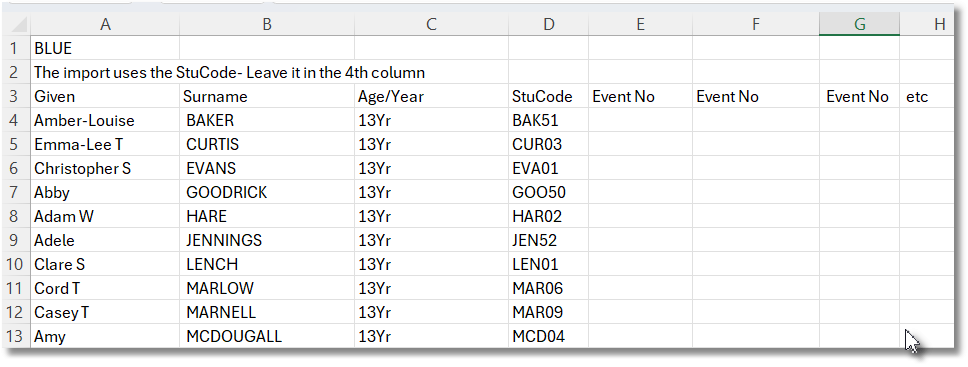Select the MCD04 code cell
The image size is (968, 367).
click(549, 336)
